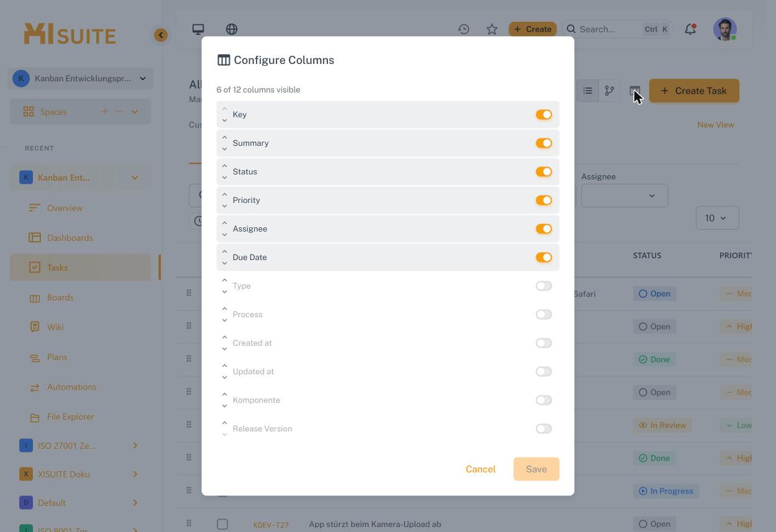Open the Spaces more options ellipsis
This screenshot has height=532, width=776.
click(x=119, y=112)
